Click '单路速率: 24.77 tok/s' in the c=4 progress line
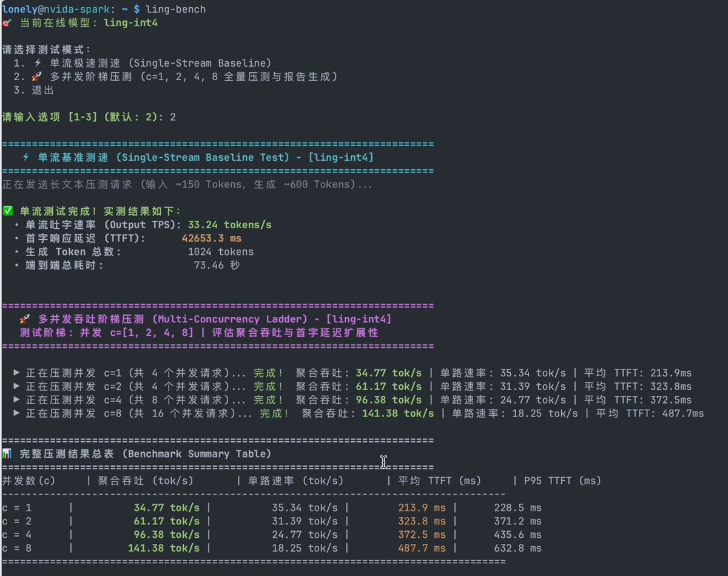Image resolution: width=728 pixels, height=576 pixels. 503,400
